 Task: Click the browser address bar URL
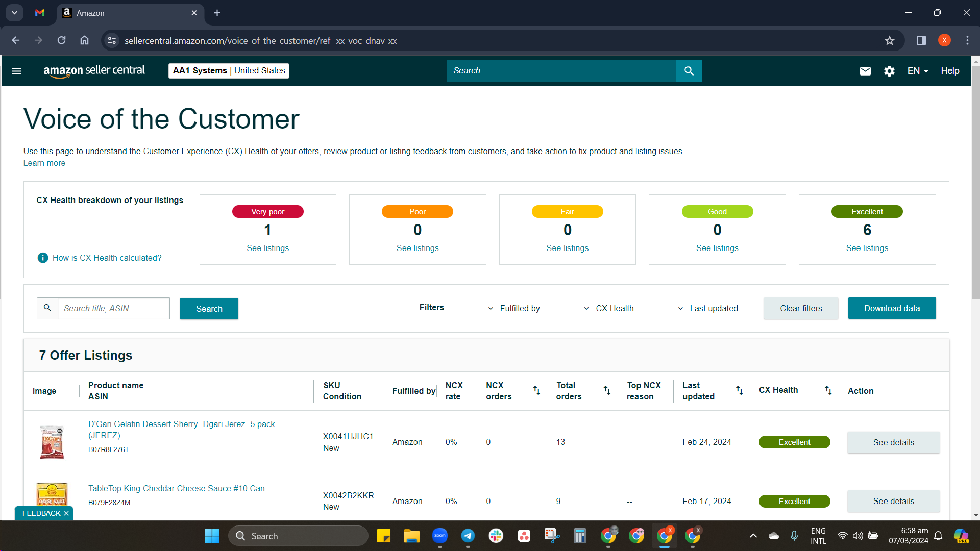point(260,40)
